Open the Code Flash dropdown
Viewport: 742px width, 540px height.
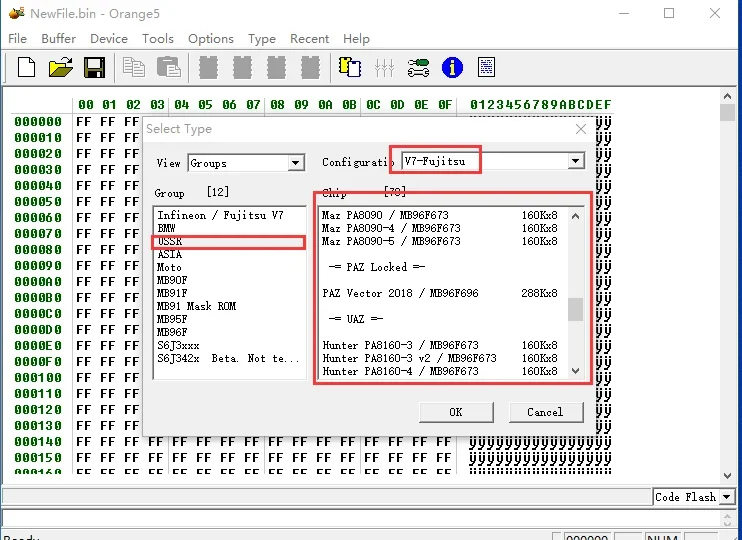pyautogui.click(x=726, y=497)
